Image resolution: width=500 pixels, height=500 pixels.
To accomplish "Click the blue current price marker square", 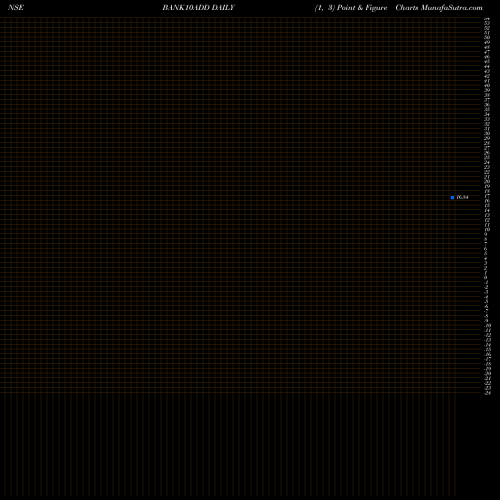I will click(452, 197).
